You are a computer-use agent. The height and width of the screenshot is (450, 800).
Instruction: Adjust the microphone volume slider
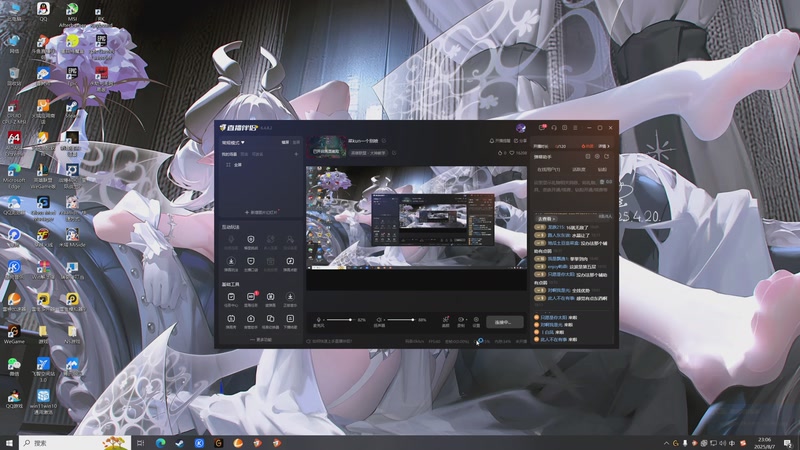pyautogui.click(x=339, y=320)
